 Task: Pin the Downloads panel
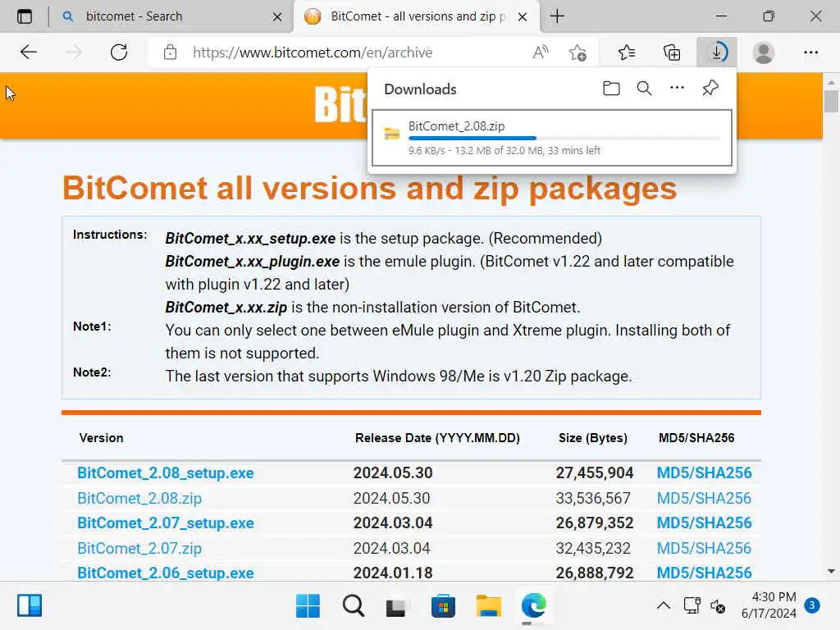(x=710, y=89)
